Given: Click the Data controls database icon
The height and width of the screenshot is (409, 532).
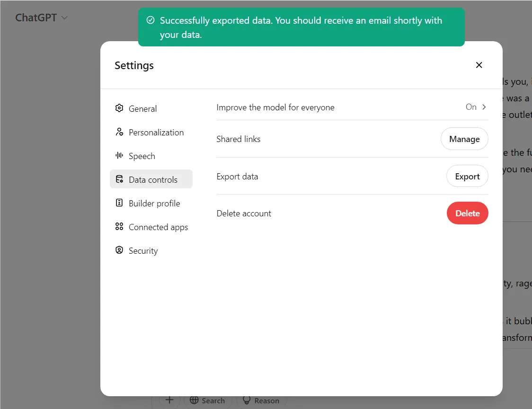Looking at the screenshot, I should coord(119,179).
